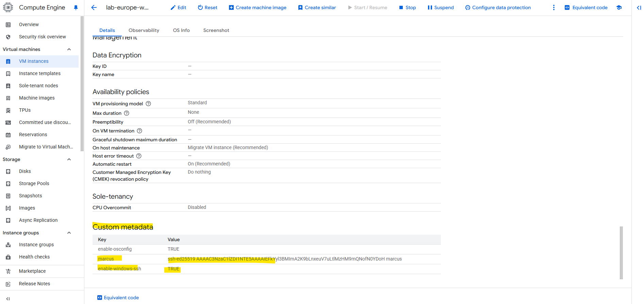Screen dimensions: 644x304
Task: Click the Sole-tenant nodes icon
Action: (x=8, y=86)
